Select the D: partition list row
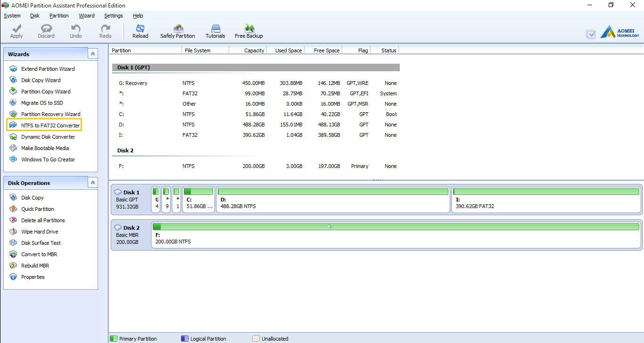Viewport: 644px width, 343px height. coord(256,125)
